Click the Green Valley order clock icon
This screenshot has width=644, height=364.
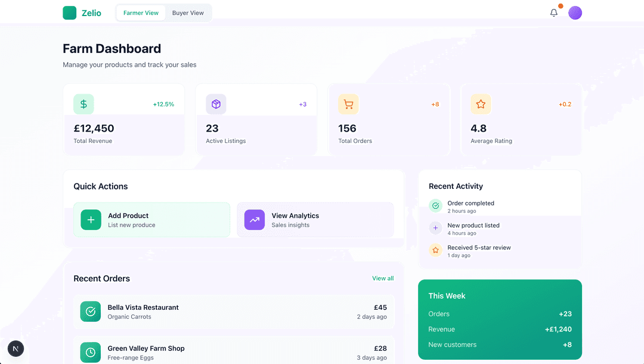coord(91,352)
